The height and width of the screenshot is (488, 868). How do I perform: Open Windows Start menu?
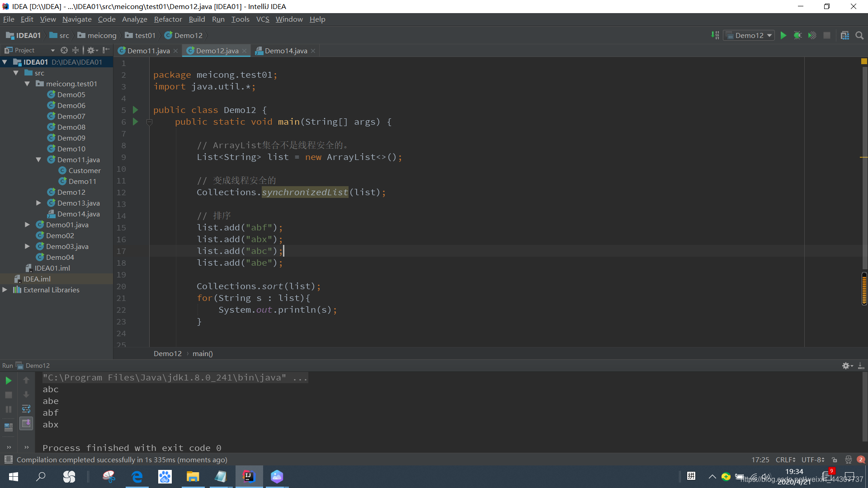(x=14, y=477)
